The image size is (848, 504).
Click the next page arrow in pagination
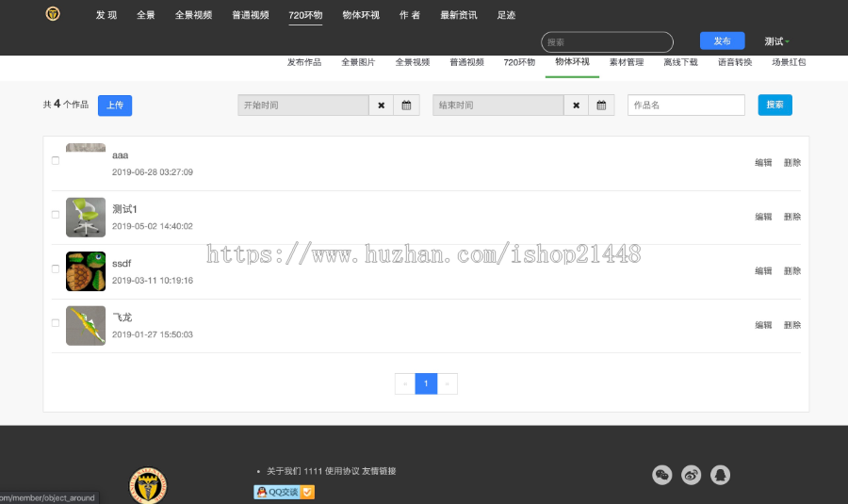point(448,383)
